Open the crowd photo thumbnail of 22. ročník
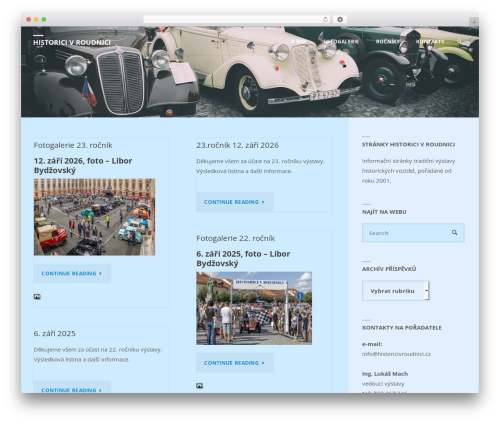 (254, 308)
